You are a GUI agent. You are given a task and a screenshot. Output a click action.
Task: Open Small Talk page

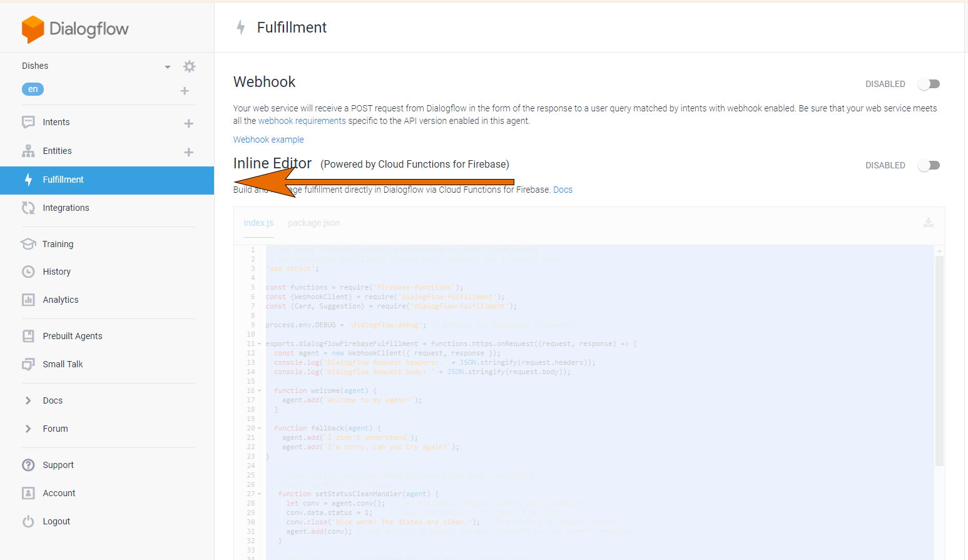[x=63, y=364]
